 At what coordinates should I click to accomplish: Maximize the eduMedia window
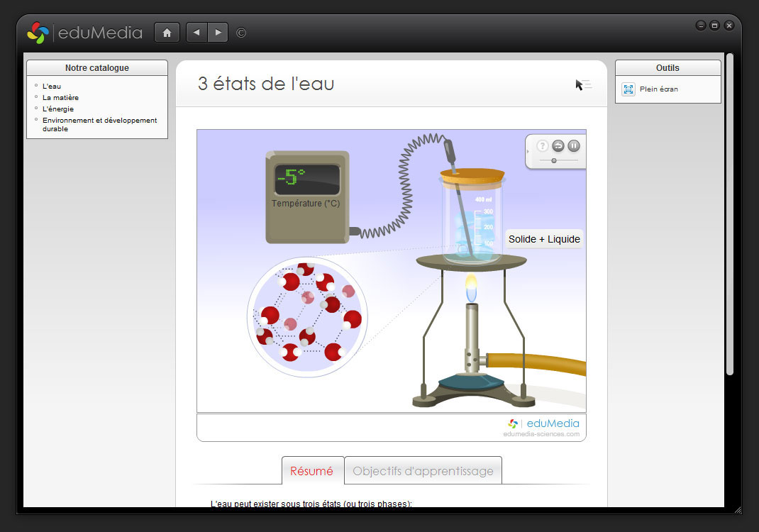click(x=714, y=26)
